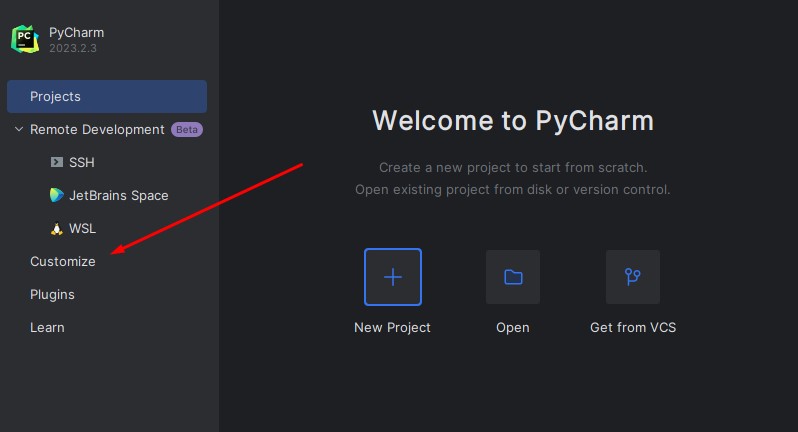Select the WSL remote option
The height and width of the screenshot is (432, 798).
tap(82, 228)
